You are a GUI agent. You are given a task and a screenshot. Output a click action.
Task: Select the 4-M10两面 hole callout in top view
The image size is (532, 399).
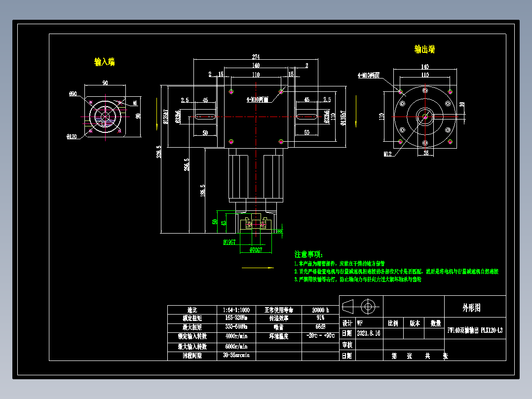257,98
